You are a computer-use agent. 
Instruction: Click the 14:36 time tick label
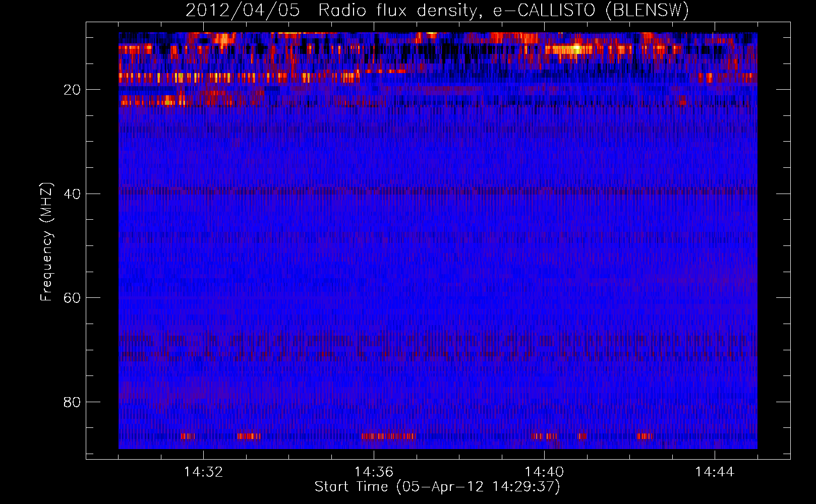click(x=374, y=472)
